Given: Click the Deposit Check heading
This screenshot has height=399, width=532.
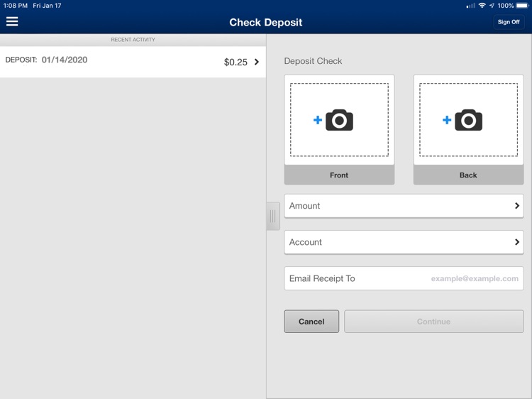Looking at the screenshot, I should point(313,61).
